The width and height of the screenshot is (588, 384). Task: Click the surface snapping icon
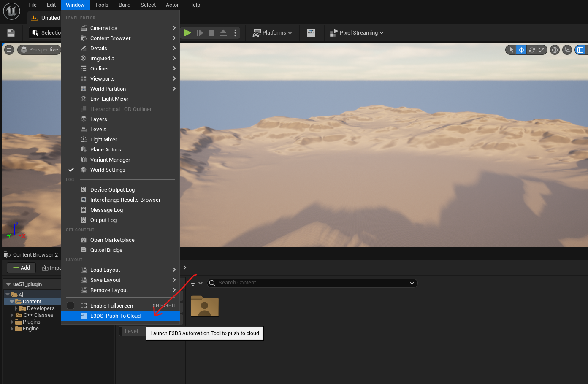(x=567, y=50)
